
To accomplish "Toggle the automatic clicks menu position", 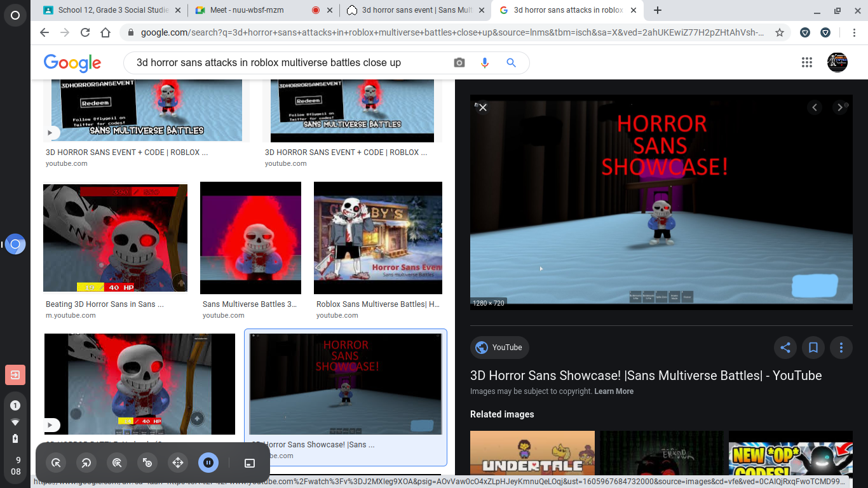I will [x=250, y=463].
